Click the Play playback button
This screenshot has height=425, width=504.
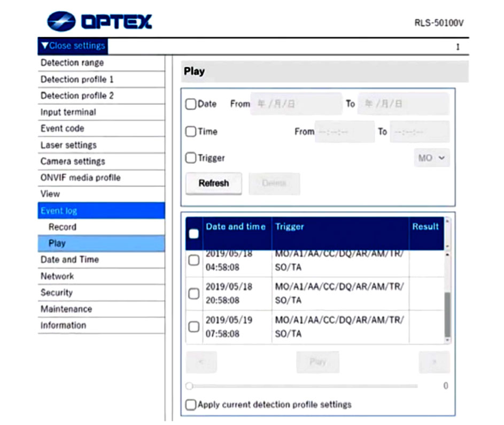[x=317, y=362]
